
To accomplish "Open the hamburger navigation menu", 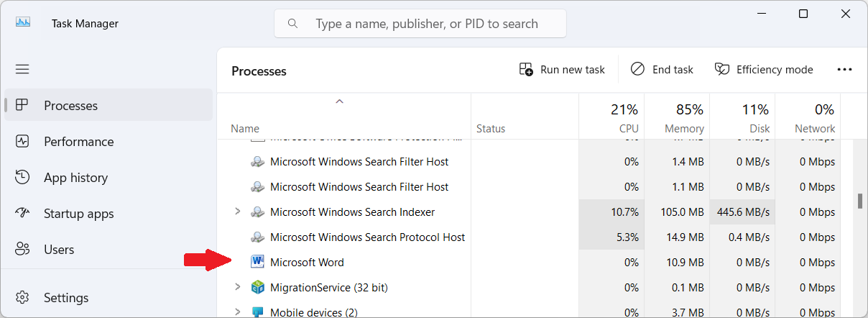I will [22, 69].
